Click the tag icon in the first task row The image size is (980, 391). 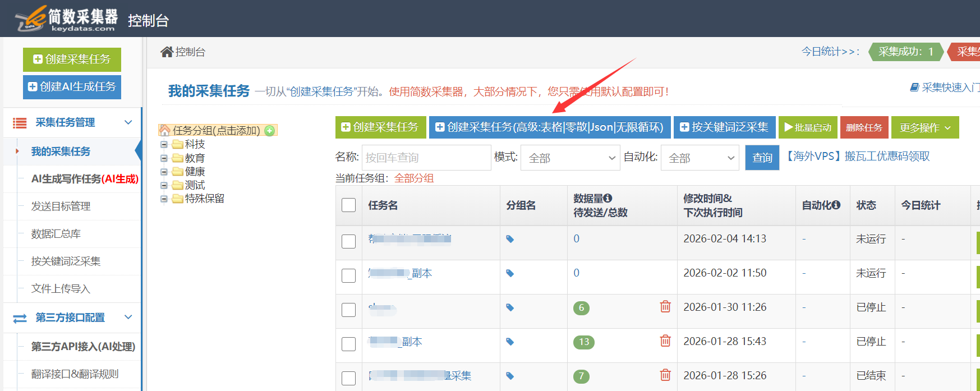(x=510, y=239)
